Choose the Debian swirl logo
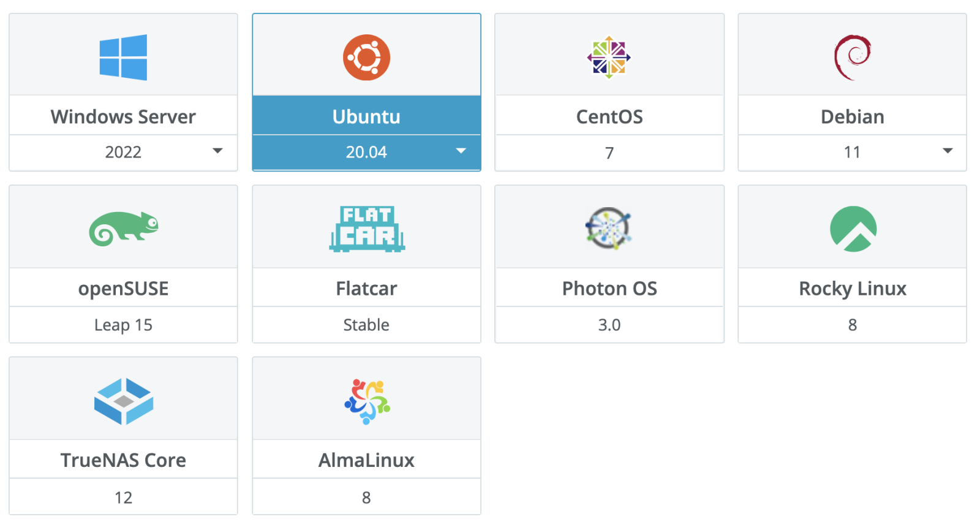The height and width of the screenshot is (527, 980). (x=852, y=57)
